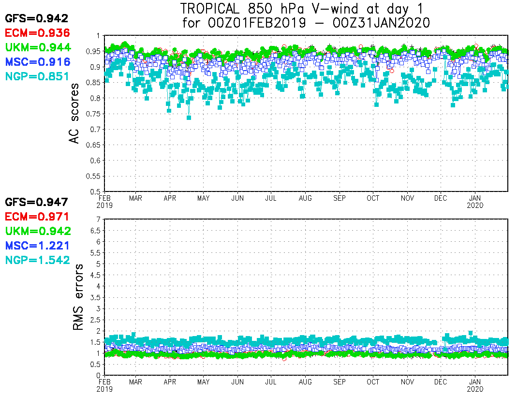Click 'DEC' under the RMS errors chart

[x=441, y=382]
